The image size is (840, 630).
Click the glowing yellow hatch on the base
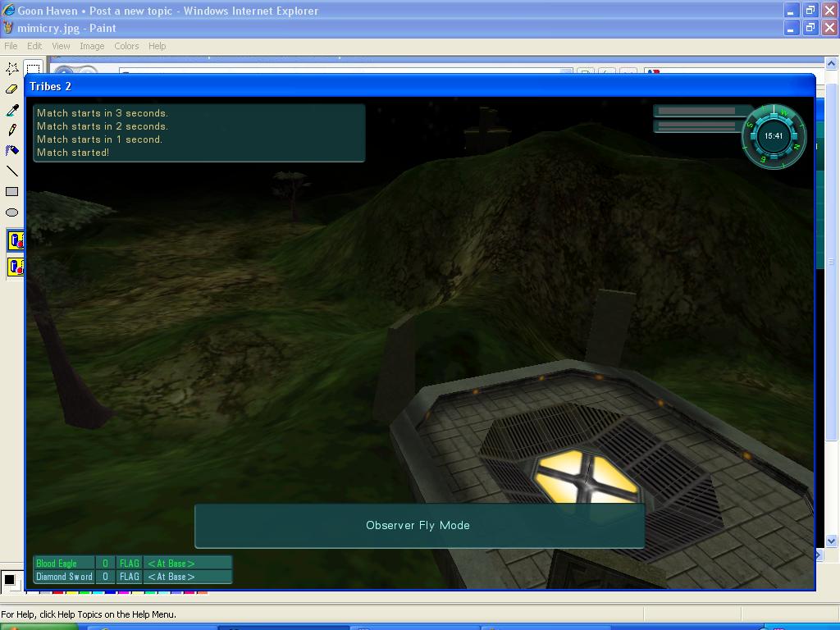point(587,478)
